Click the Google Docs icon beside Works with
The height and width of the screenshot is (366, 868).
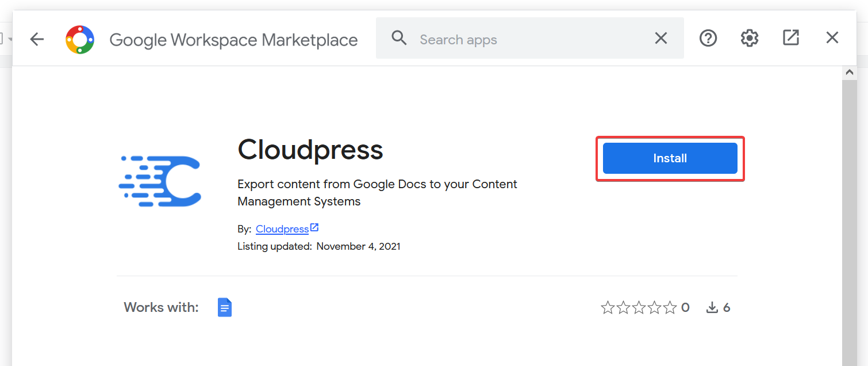click(225, 307)
